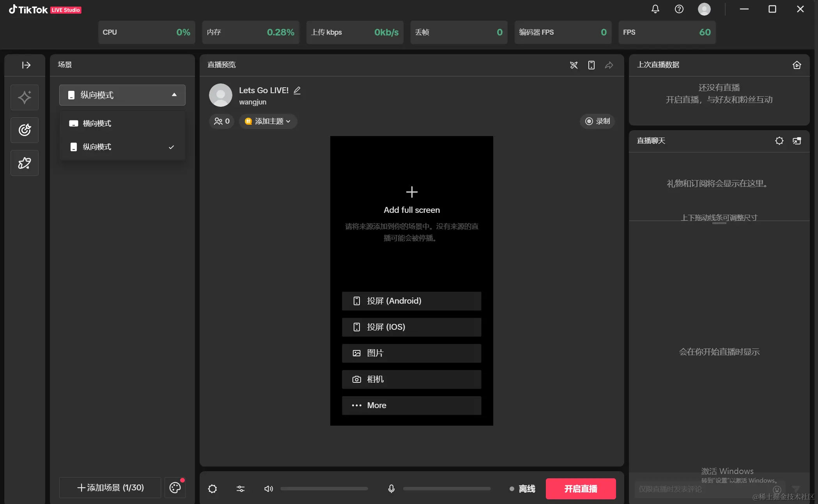Click the edit pencil next to Lets Go LIVE!
Image resolution: width=818 pixels, height=504 pixels.
297,90
